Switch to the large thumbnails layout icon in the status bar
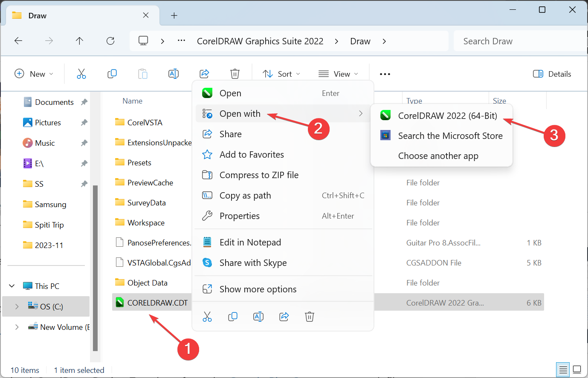 (x=577, y=369)
